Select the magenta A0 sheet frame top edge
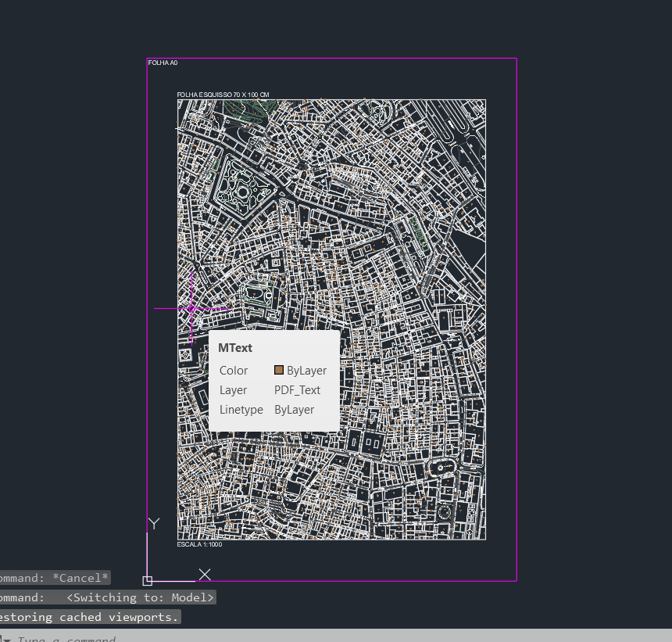The height and width of the screenshot is (642, 672). click(331, 59)
